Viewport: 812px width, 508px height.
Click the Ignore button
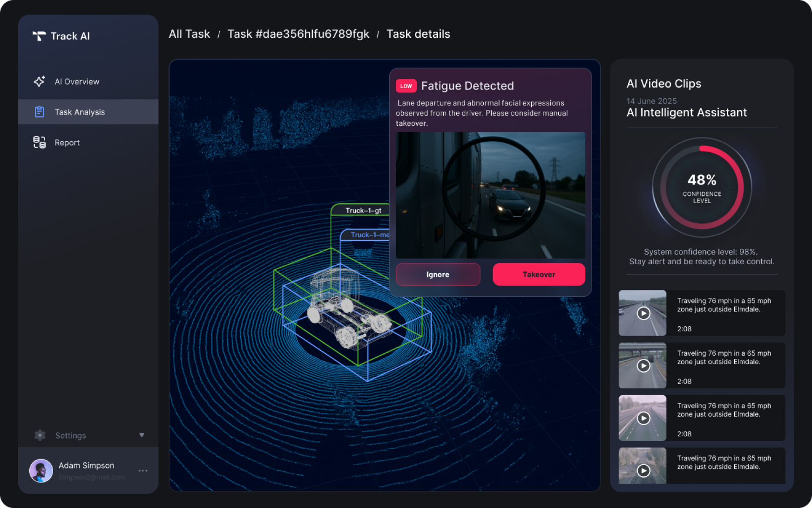coord(438,275)
